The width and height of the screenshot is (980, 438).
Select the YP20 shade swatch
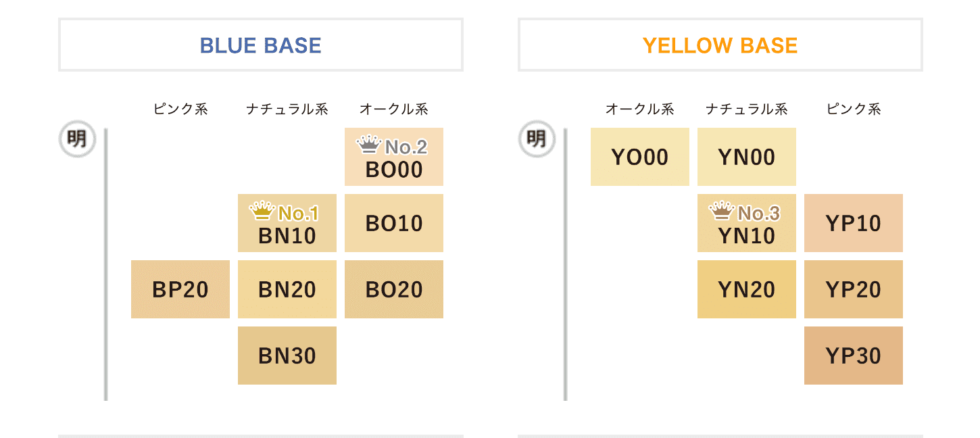click(x=854, y=289)
